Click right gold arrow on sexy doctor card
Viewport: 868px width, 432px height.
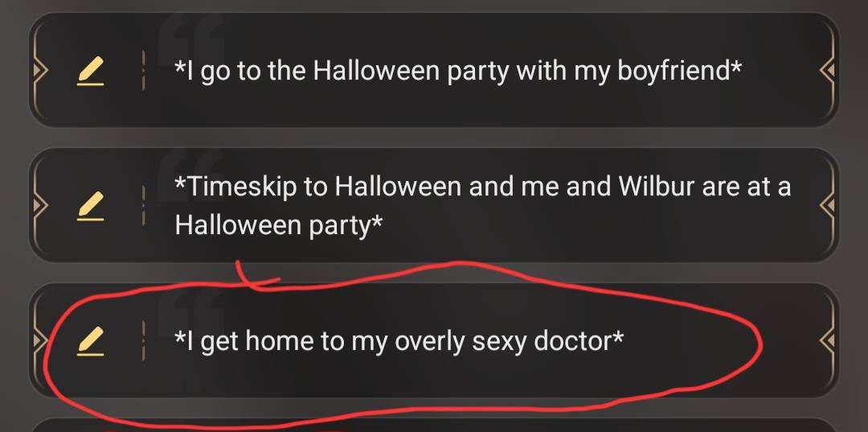tap(827, 340)
